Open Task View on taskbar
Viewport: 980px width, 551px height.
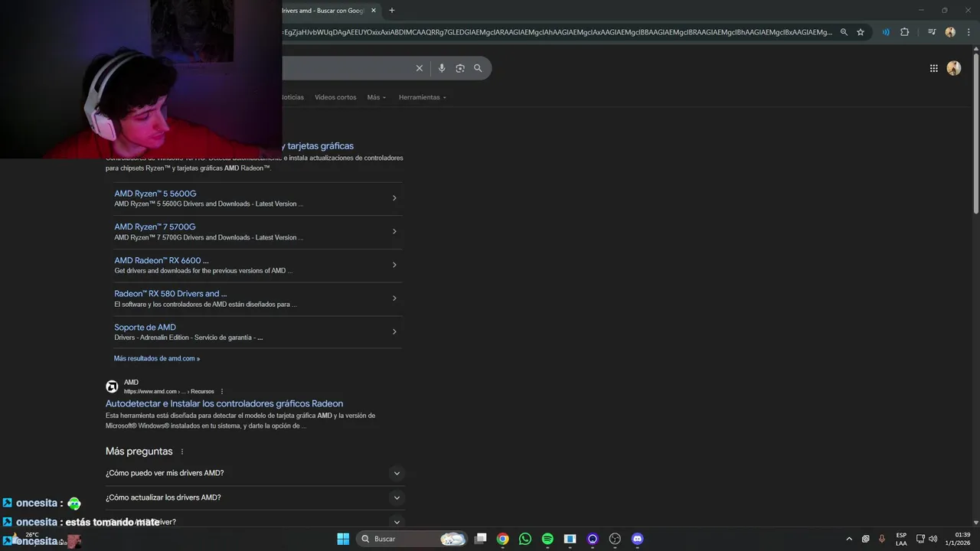click(480, 539)
